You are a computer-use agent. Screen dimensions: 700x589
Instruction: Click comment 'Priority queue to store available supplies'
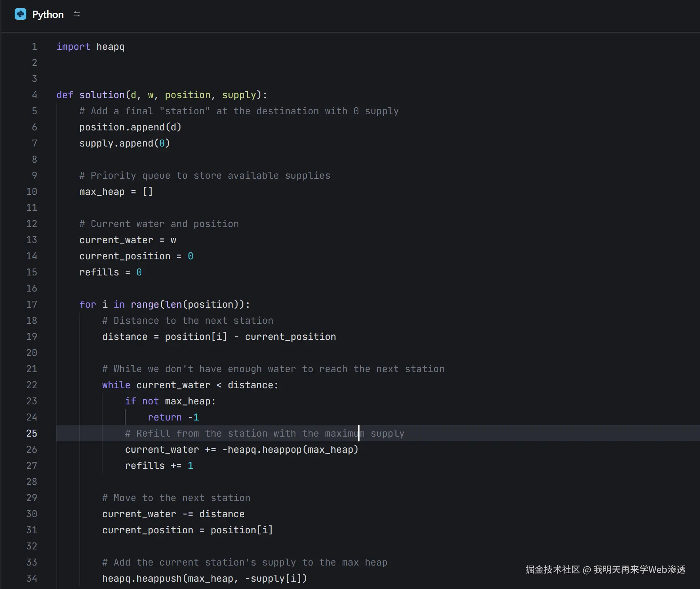click(205, 175)
